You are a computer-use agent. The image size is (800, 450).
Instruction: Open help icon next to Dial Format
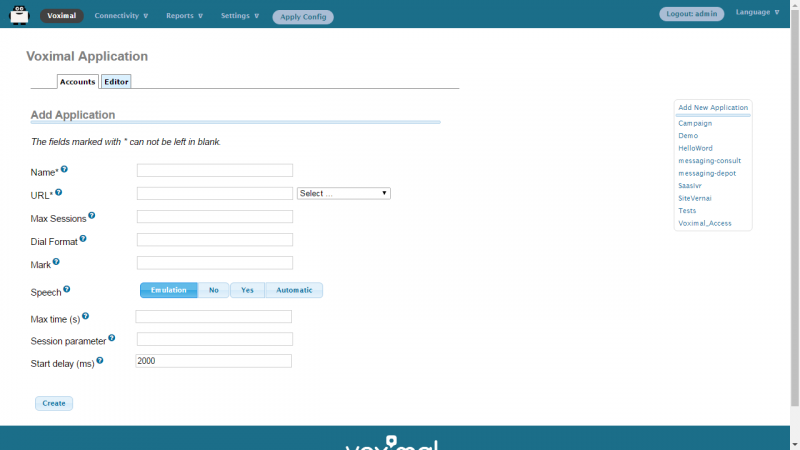pyautogui.click(x=83, y=238)
